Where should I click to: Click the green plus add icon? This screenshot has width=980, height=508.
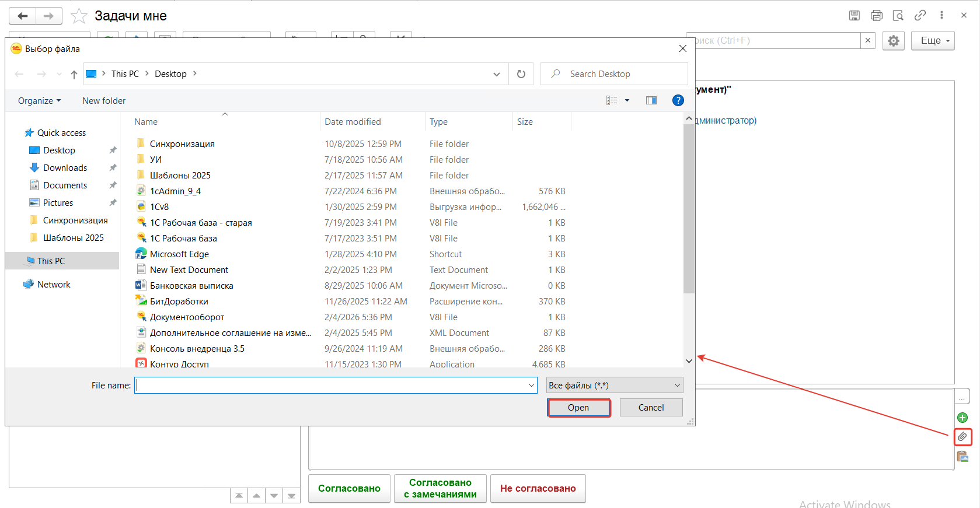pos(962,418)
